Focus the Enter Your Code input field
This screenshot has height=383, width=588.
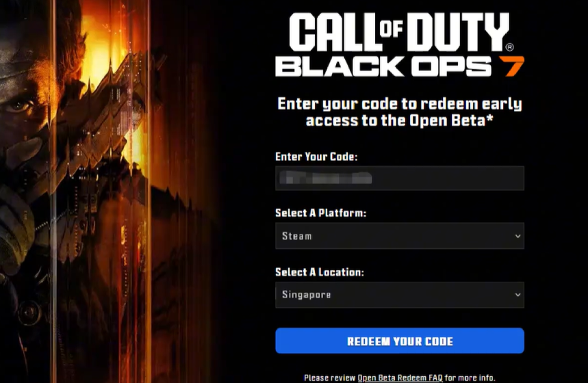(x=399, y=179)
